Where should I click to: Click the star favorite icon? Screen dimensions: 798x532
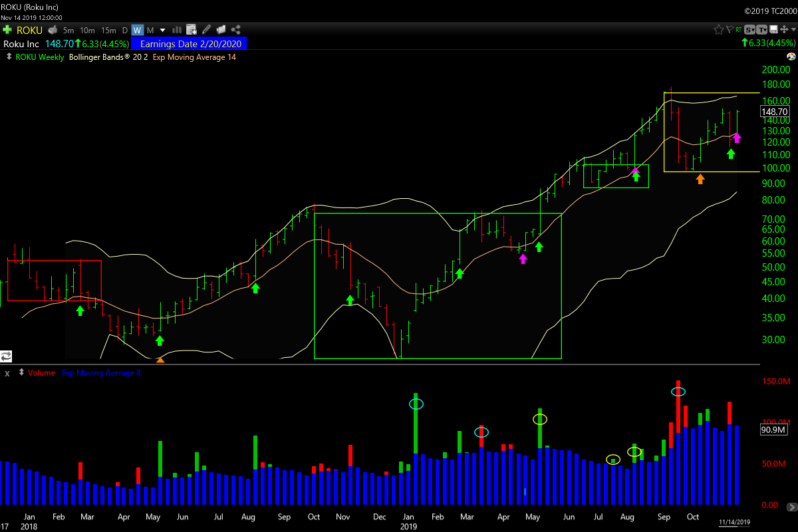click(719, 29)
